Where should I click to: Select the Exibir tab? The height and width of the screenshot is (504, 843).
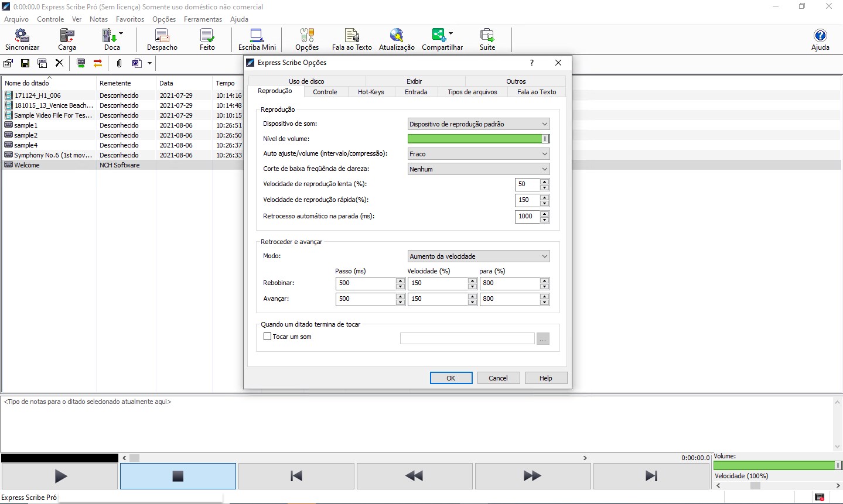[x=414, y=81]
